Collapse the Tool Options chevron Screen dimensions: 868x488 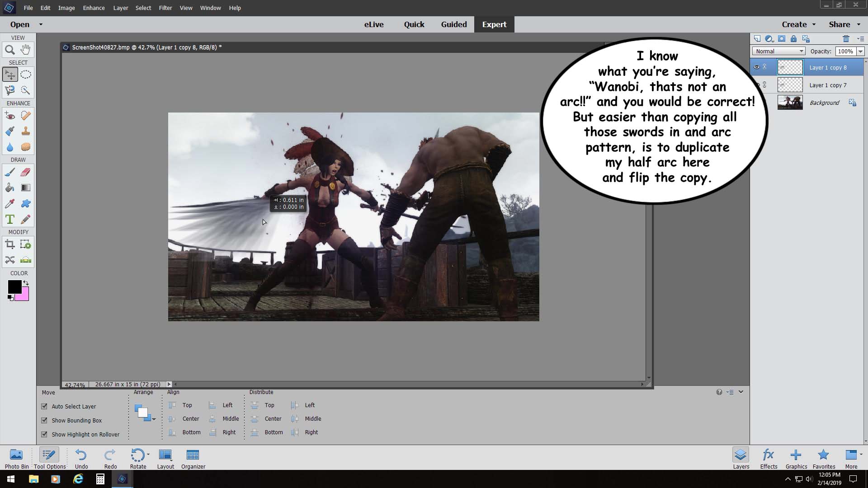741,392
